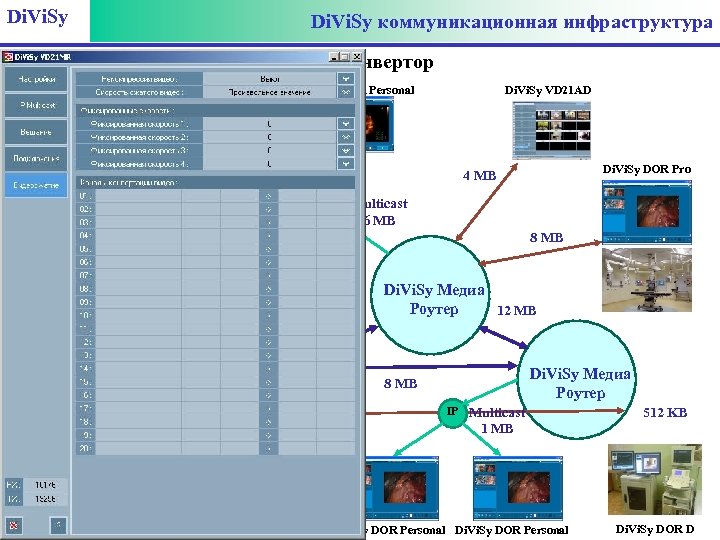Image resolution: width=720 pixels, height=540 pixels.
Task: Click the DiViSy logo in slide header
Action: point(38,17)
